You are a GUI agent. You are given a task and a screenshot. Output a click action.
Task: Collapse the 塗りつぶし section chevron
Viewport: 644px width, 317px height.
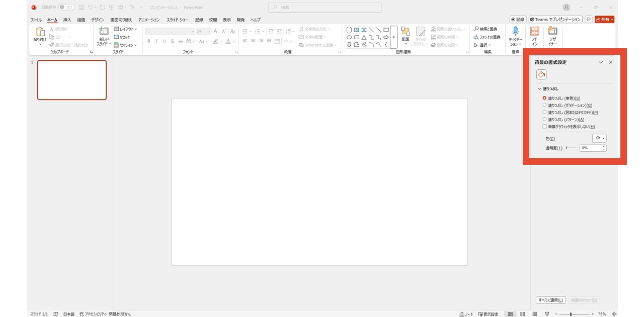539,89
